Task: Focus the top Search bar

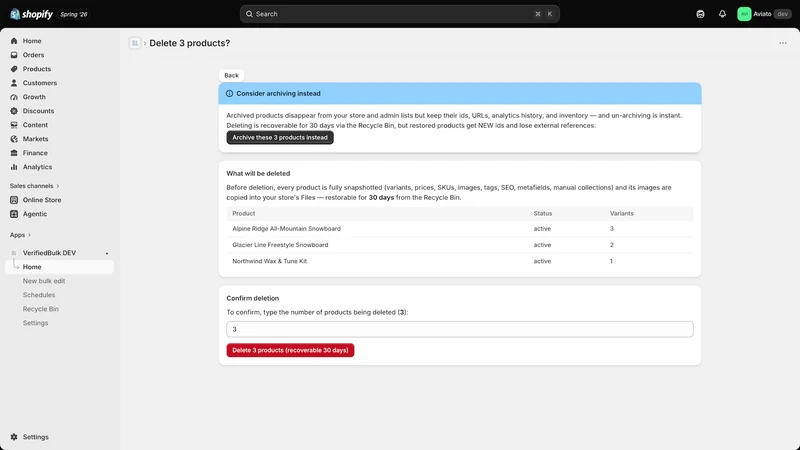Action: click(399, 14)
